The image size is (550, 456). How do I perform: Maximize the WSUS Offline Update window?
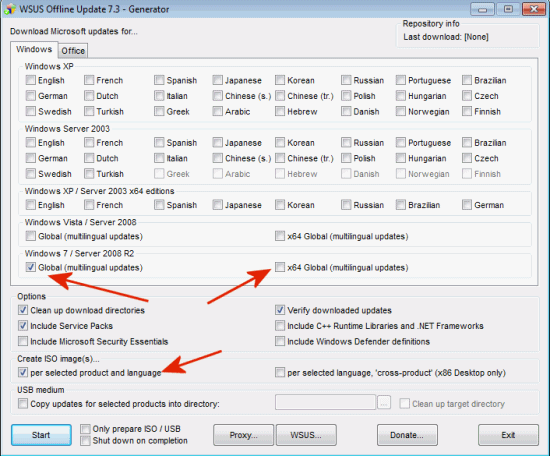(508, 9)
